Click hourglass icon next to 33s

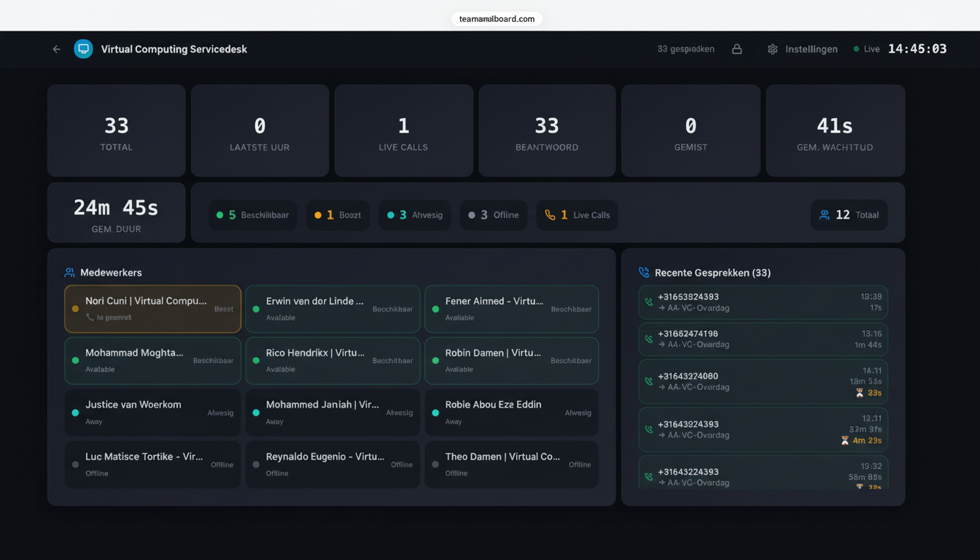pos(860,393)
